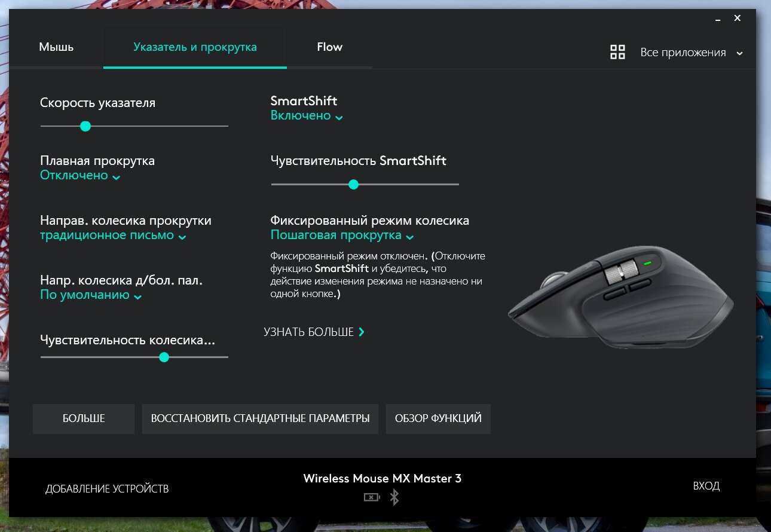771x532 pixels.
Task: Select the Указатель и прокрутка tab
Action: [195, 47]
